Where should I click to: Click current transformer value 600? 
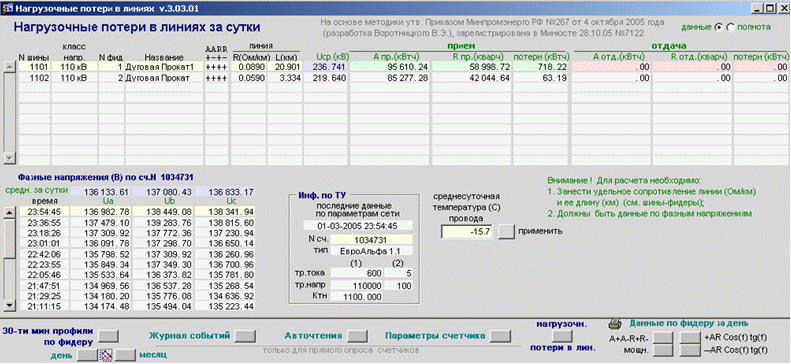(x=356, y=273)
